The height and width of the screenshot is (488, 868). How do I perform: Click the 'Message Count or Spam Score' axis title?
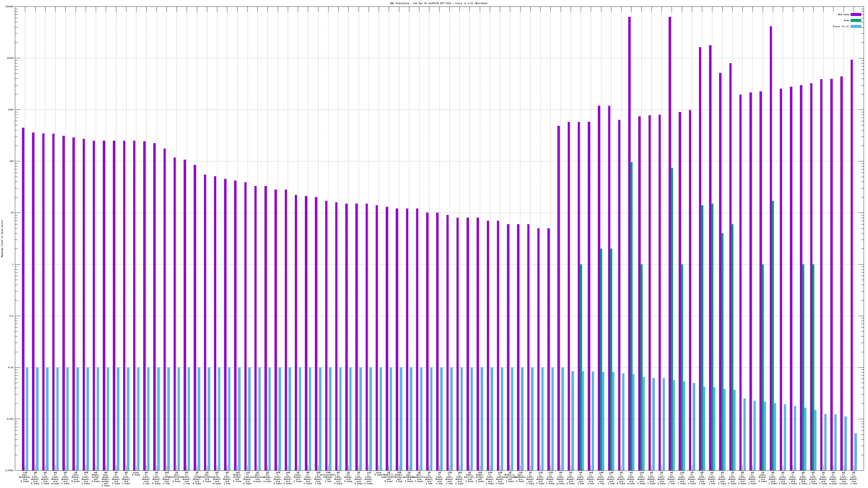(2, 239)
